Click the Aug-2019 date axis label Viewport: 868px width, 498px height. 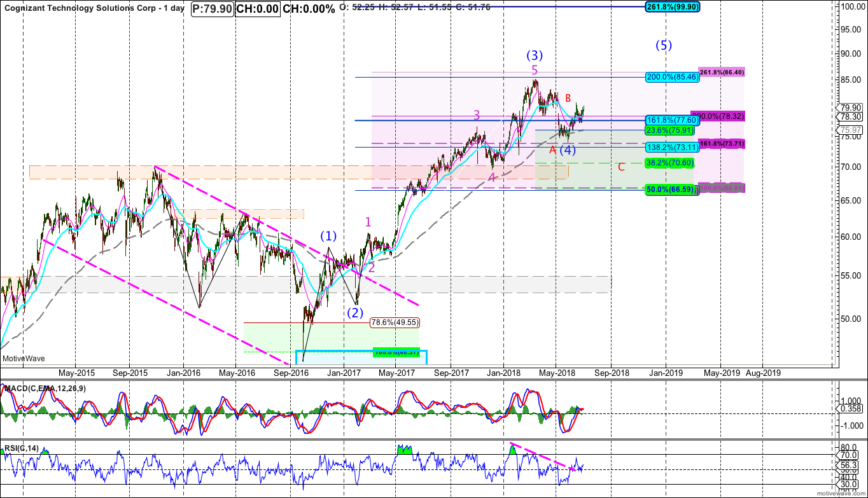pyautogui.click(x=762, y=373)
